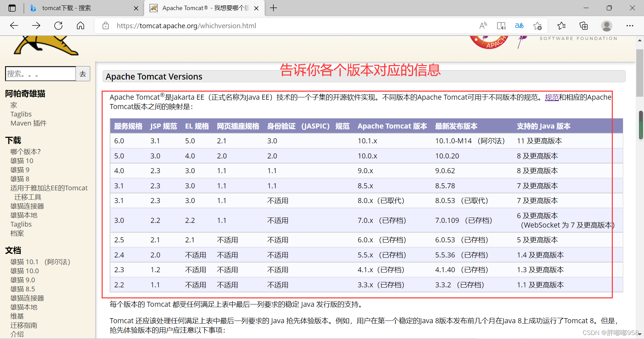The height and width of the screenshot is (339, 644).
Task: Open the 雄猫 8 download link
Action: (20, 179)
